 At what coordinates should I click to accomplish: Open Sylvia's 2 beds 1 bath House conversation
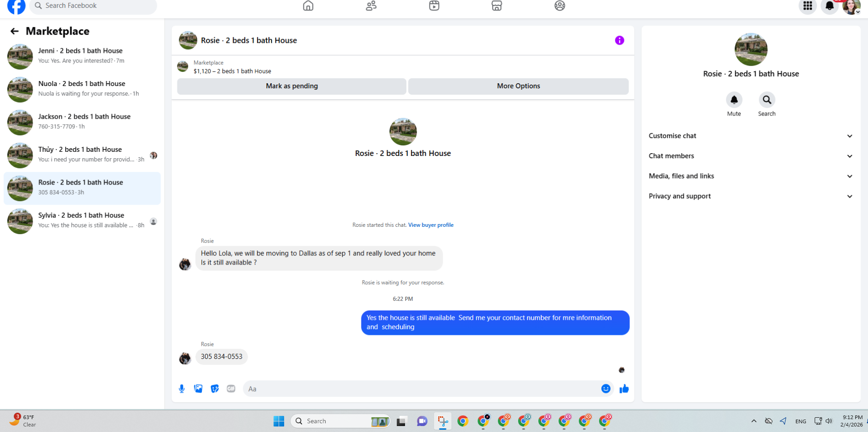pos(82,221)
